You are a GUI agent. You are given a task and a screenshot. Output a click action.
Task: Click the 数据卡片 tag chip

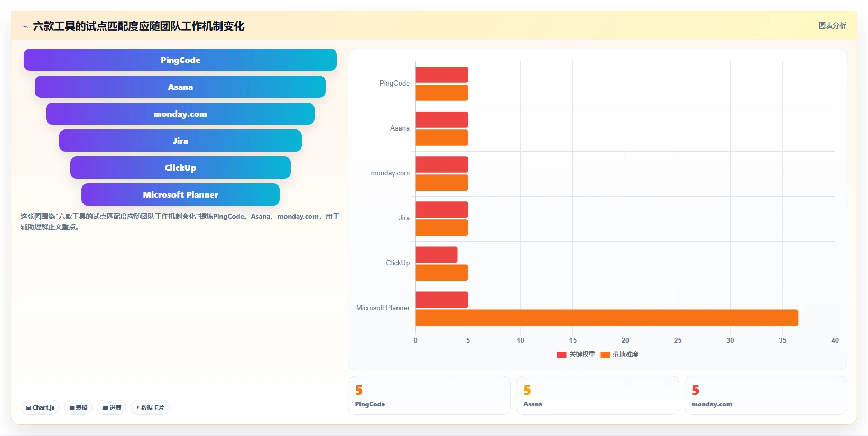[150, 407]
